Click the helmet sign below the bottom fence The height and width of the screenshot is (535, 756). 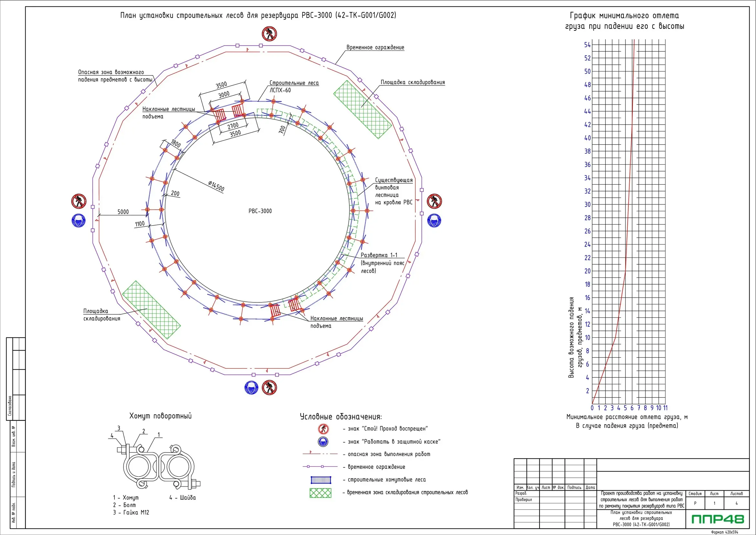[x=251, y=388]
